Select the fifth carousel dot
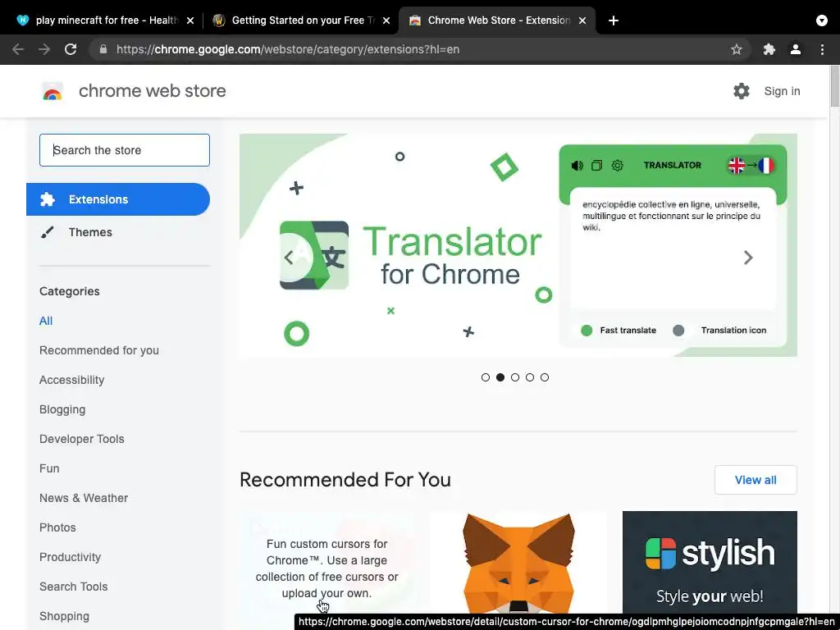 pos(545,377)
